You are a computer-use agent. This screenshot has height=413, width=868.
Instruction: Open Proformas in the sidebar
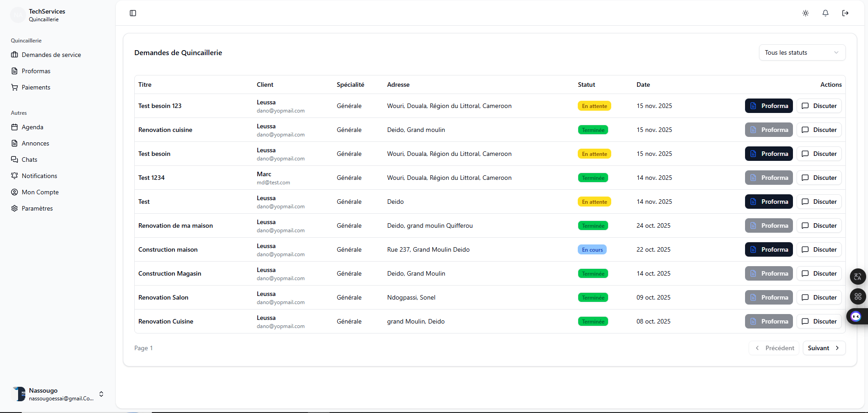(x=36, y=71)
